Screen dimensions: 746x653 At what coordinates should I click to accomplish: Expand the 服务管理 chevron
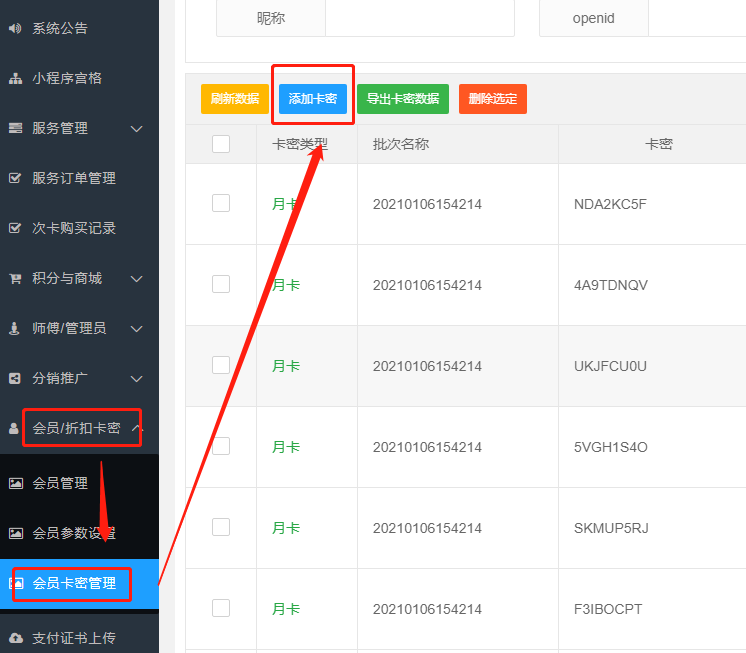click(137, 129)
